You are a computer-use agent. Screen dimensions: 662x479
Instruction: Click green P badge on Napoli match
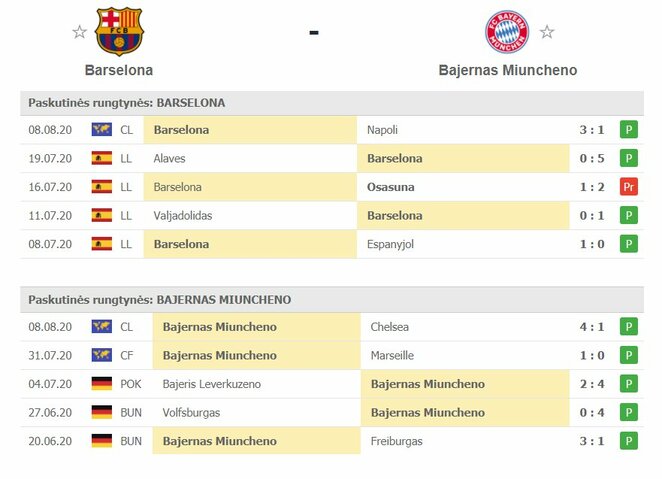(628, 130)
